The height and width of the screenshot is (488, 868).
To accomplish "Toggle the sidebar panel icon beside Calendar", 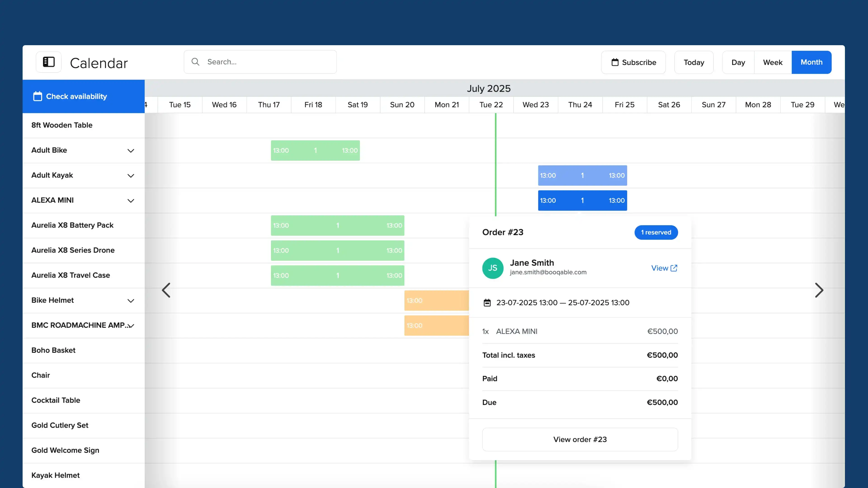I will coord(49,62).
